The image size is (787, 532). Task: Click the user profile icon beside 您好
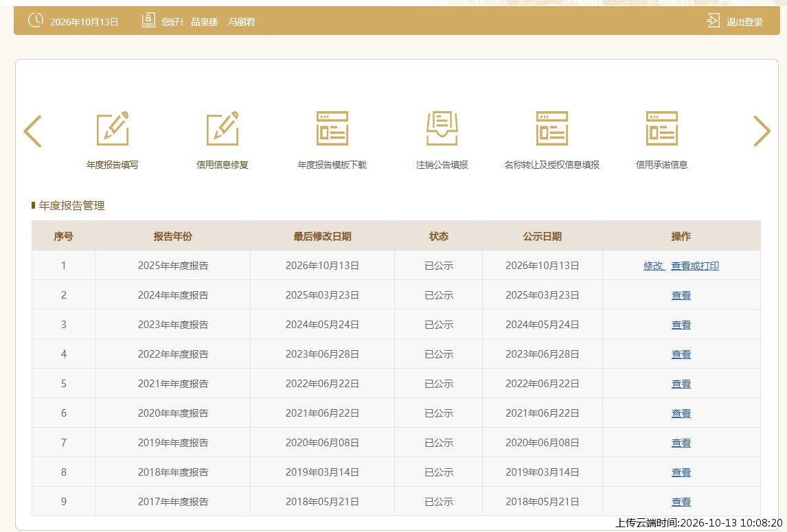point(148,21)
